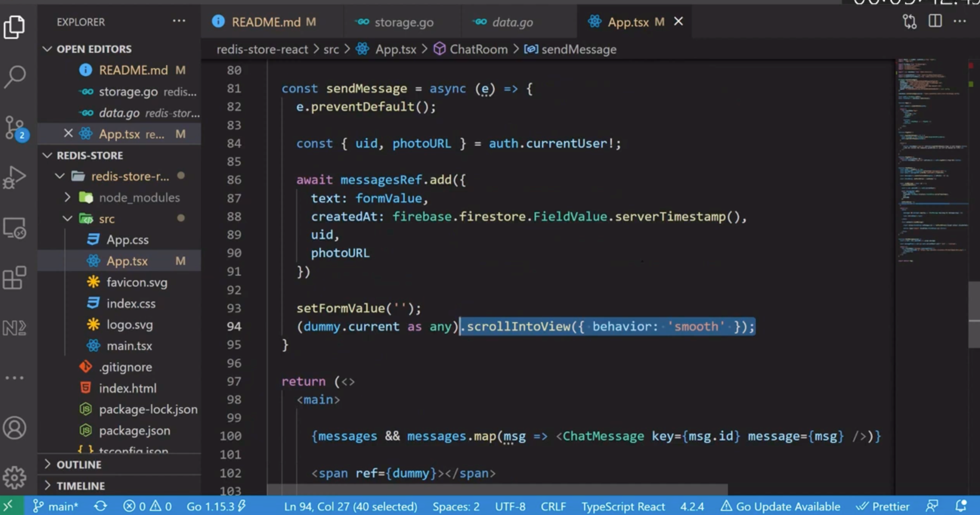Open Changes compare icon in editor toolbar
Viewport: 980px width, 515px height.
tap(909, 21)
